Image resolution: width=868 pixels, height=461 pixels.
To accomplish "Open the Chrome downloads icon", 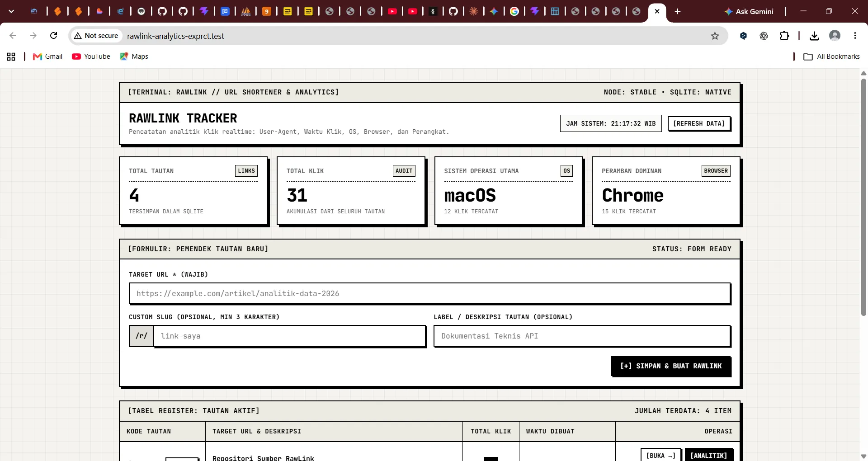I will tap(814, 36).
